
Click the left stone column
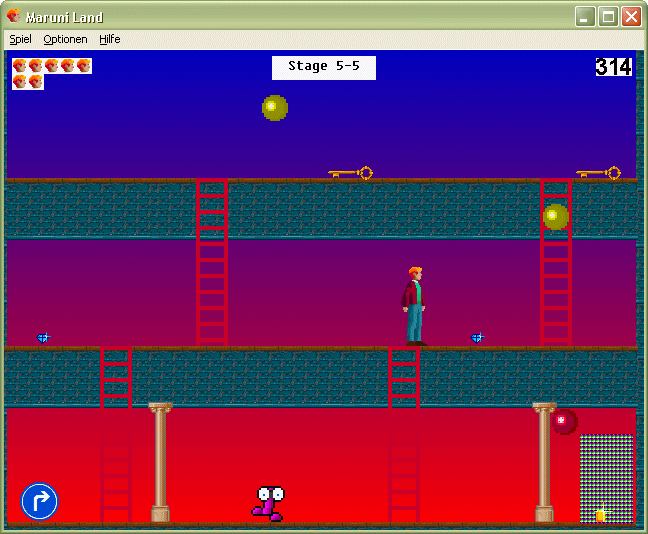click(x=160, y=463)
